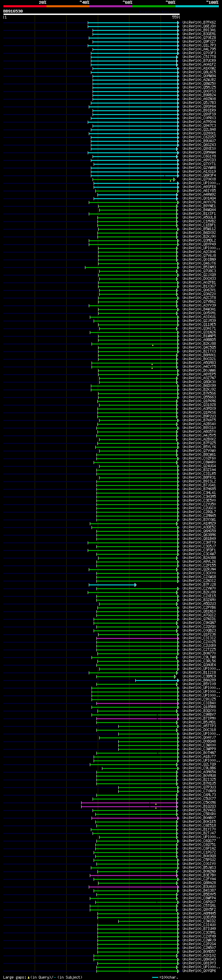
Task: Select hit label UniRef100_Q9XFS9
Action: (199, 114)
